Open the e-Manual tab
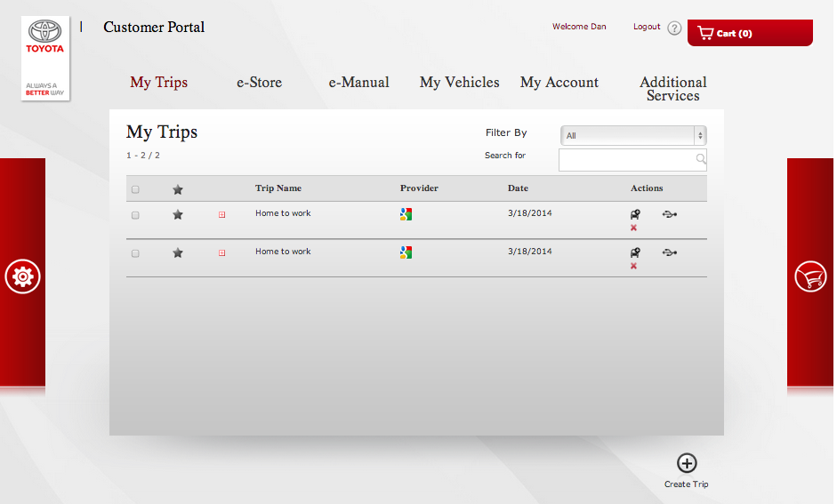 [x=358, y=82]
